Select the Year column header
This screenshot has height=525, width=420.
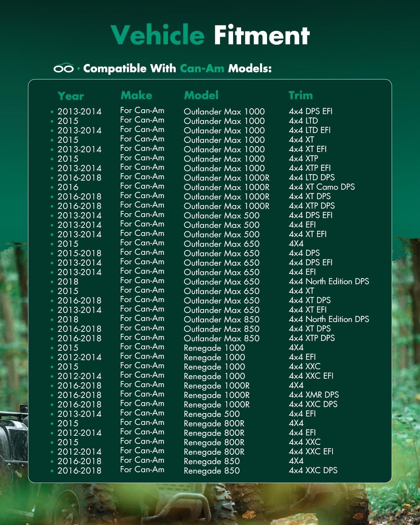pos(71,96)
